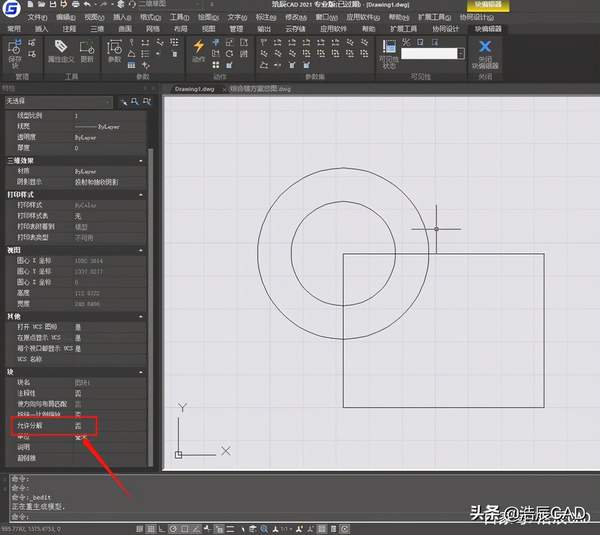Click the 注释性 property row

pyautogui.click(x=76, y=393)
